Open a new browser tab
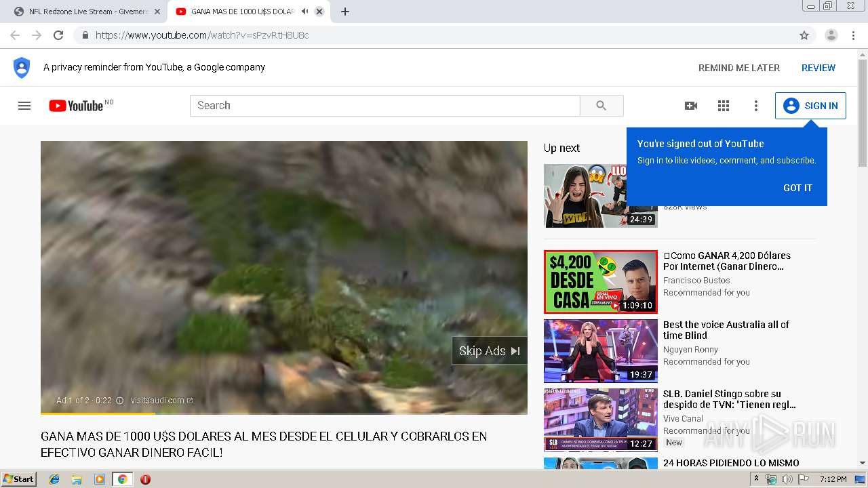The width and height of the screenshot is (868, 488). tap(345, 12)
